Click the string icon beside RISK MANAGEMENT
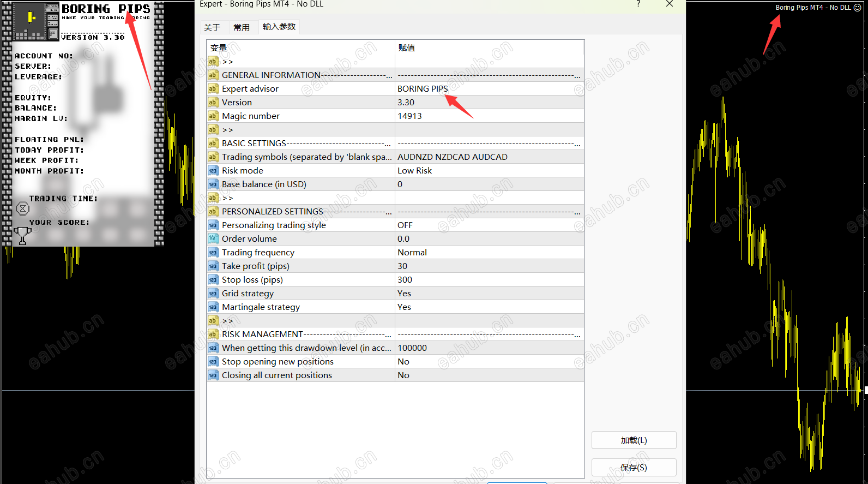 click(213, 334)
